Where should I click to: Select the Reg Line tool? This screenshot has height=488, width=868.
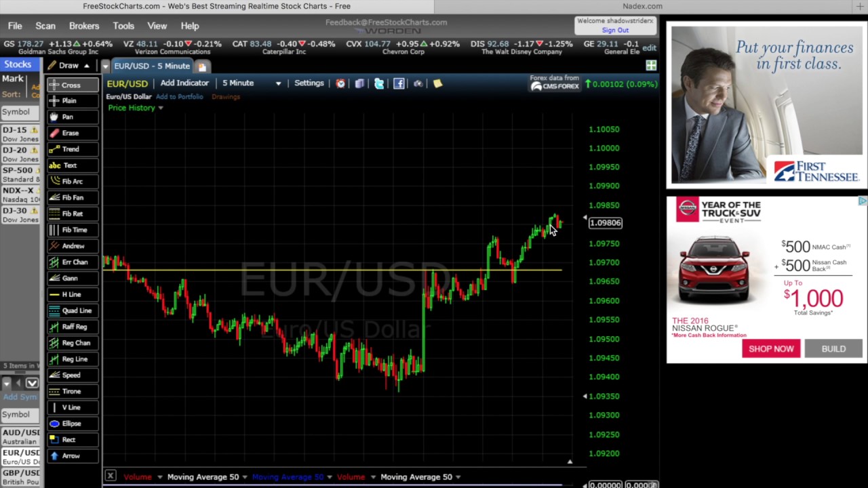pos(73,359)
